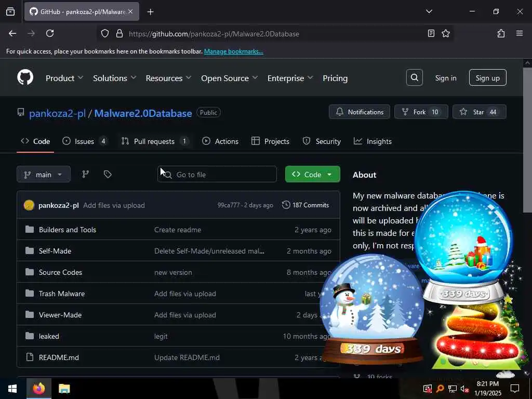Click the Firefox back arrow
Image resolution: width=532 pixels, height=399 pixels.
12,33
